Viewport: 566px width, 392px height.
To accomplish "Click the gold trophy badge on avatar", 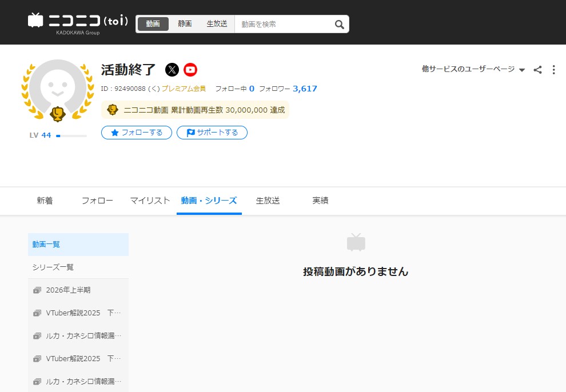I will click(x=58, y=113).
